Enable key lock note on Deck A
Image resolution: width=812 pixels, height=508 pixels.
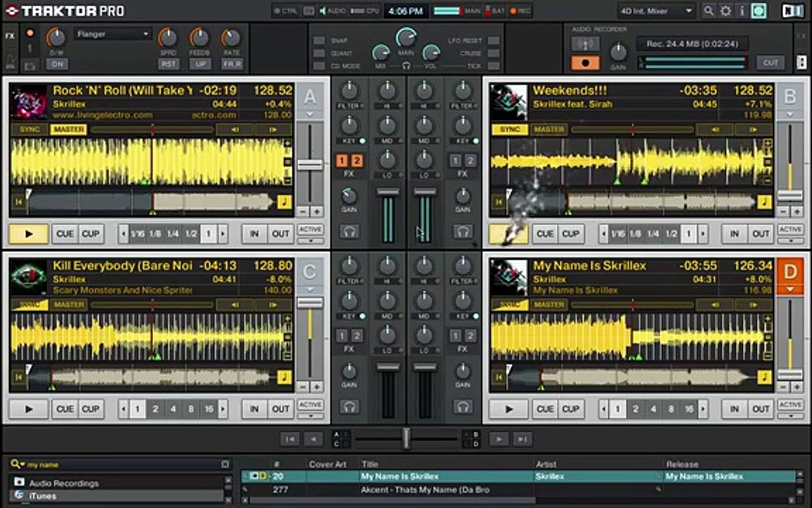[284, 202]
